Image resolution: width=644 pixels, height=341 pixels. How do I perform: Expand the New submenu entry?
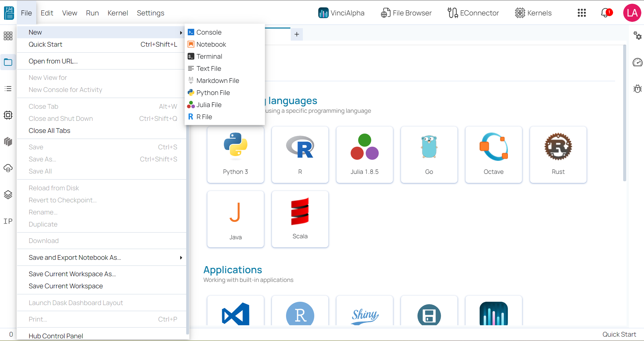101,32
